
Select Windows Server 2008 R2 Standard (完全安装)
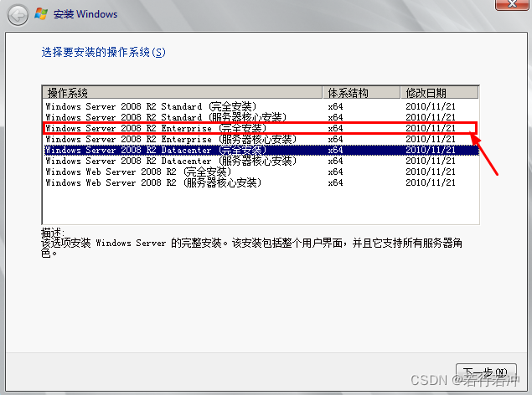[x=261, y=106]
